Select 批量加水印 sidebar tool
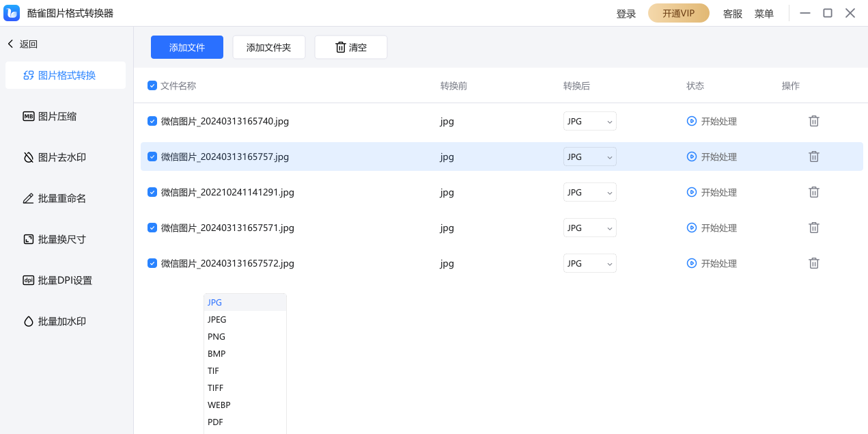The image size is (868, 434). pos(61,321)
